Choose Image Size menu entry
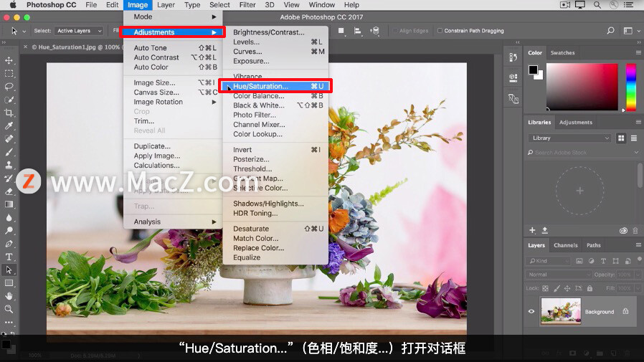 tap(173, 82)
